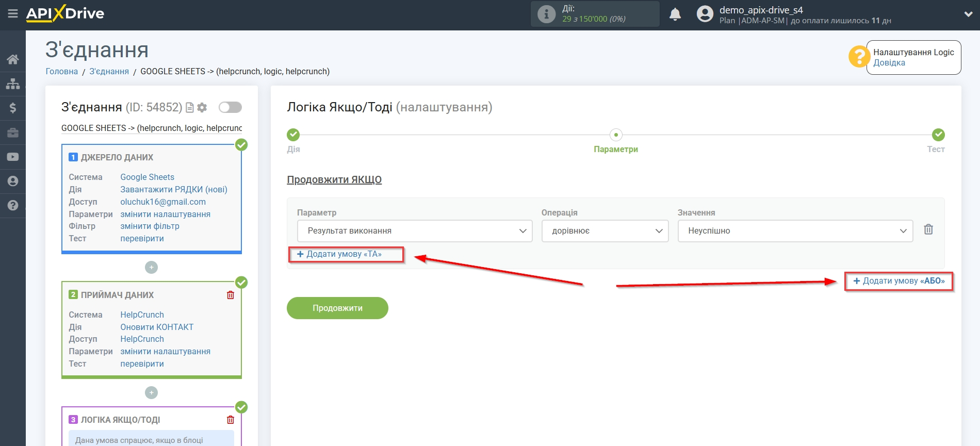Toggle the connection on/off switch
This screenshot has height=446, width=980.
[230, 107]
